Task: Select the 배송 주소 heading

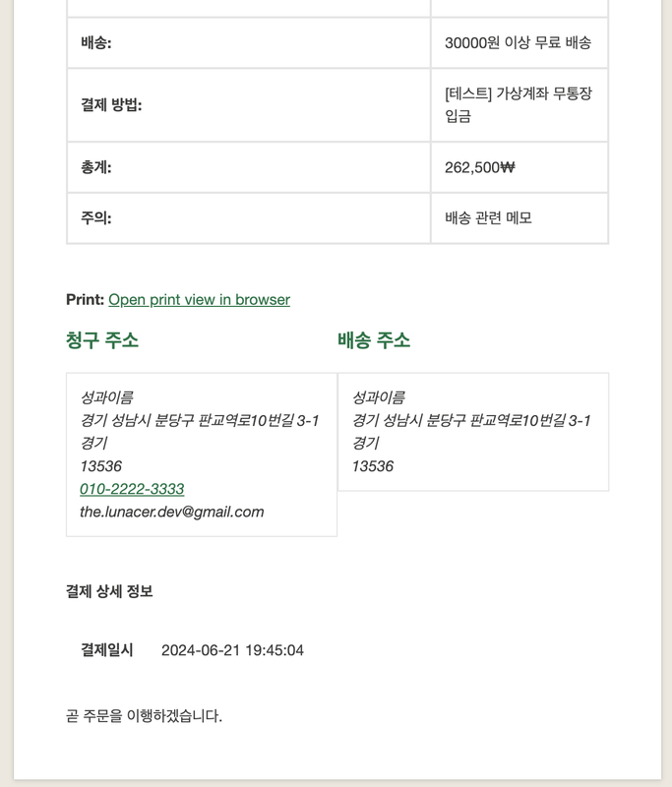Action: 374,340
